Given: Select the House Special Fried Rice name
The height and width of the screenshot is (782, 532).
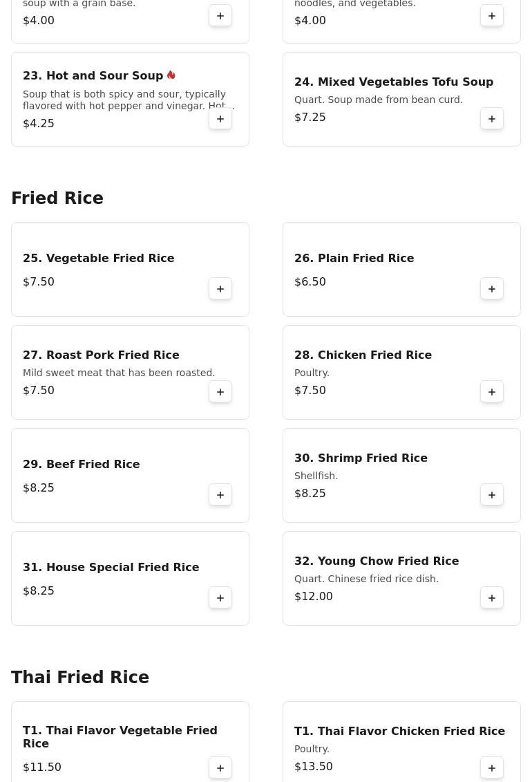Looking at the screenshot, I should tap(111, 567).
